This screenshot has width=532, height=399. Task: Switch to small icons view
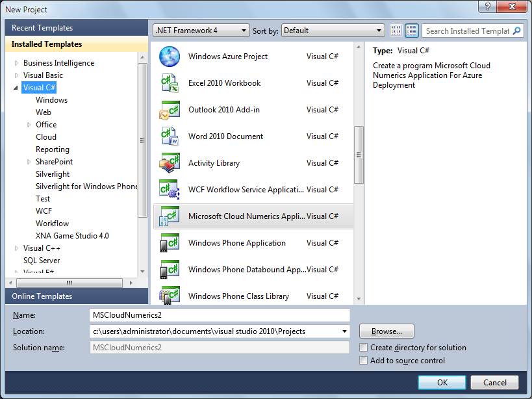tap(396, 31)
